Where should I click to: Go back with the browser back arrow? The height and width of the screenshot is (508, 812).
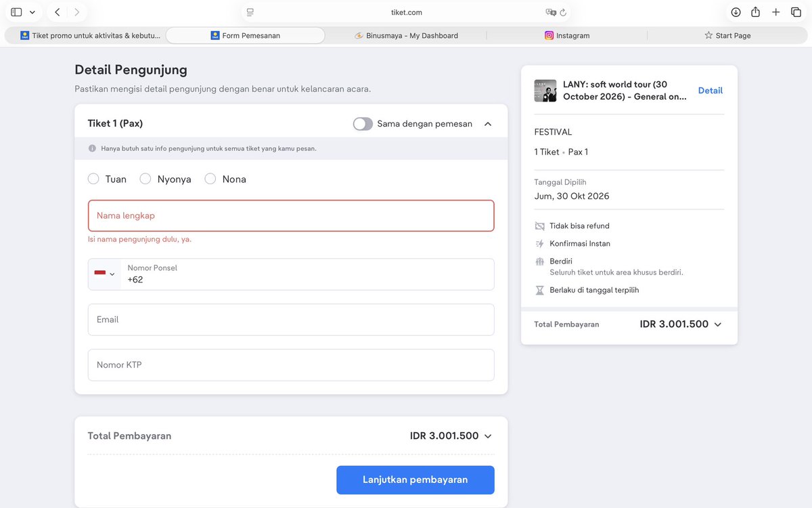tap(58, 12)
